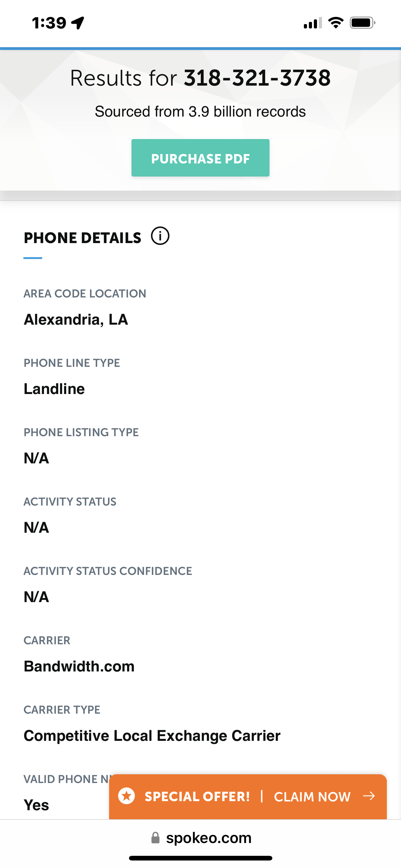Tap the Bandwidth.com carrier value
This screenshot has height=868, width=401.
(x=79, y=666)
